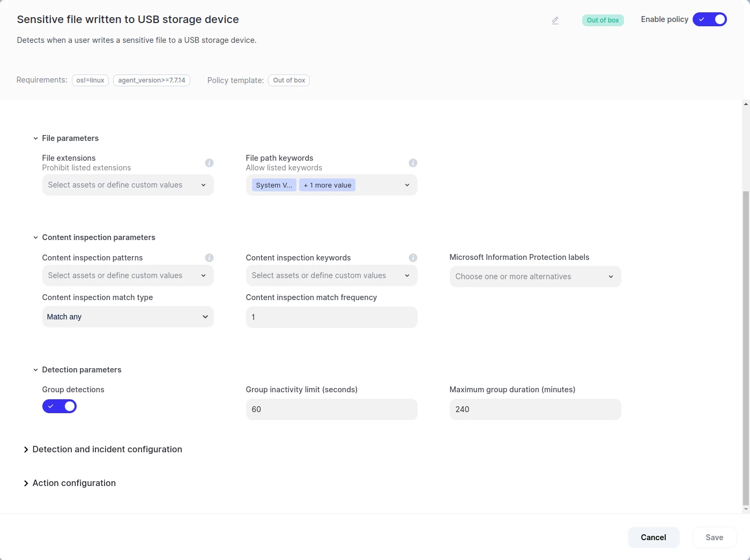
Task: Open info icon for File path keywords
Action: point(413,163)
